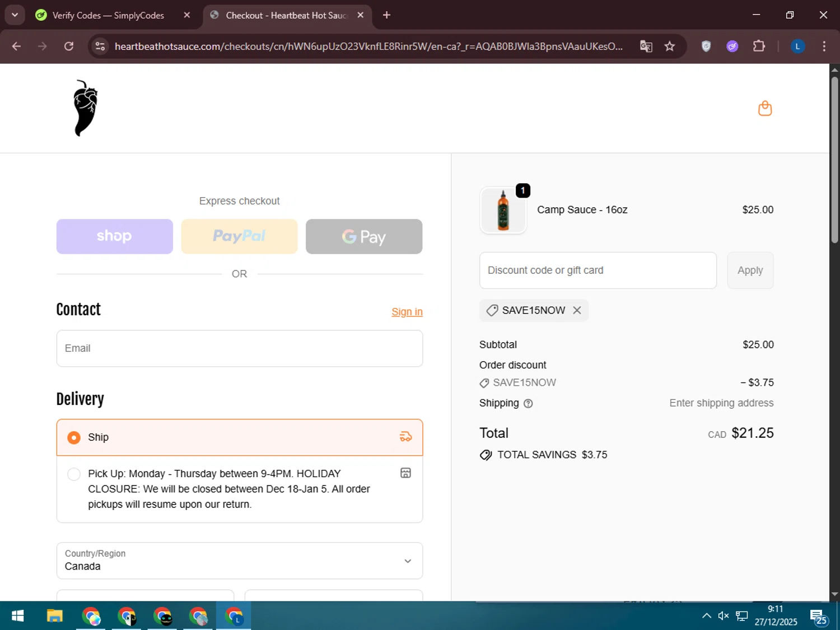Bookmark this page with star icon
Image resolution: width=840 pixels, height=630 pixels.
coord(670,46)
